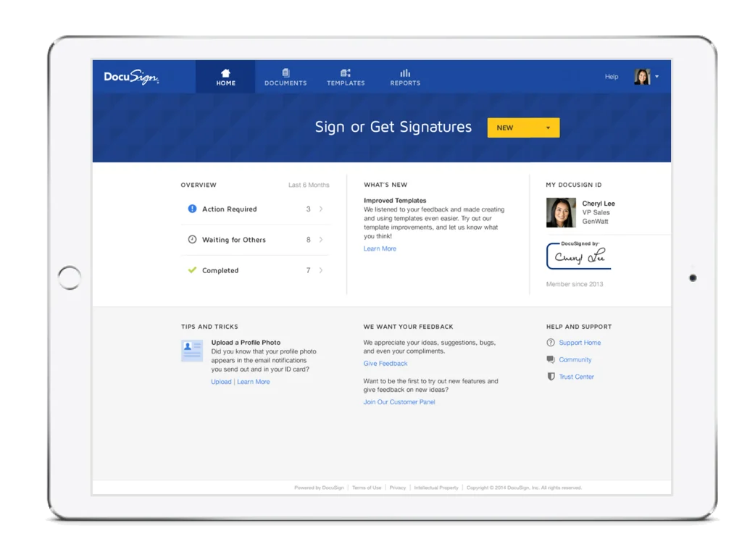Open the Reports tab
Image resolution: width=742 pixels, height=560 pixels.
pos(405,77)
